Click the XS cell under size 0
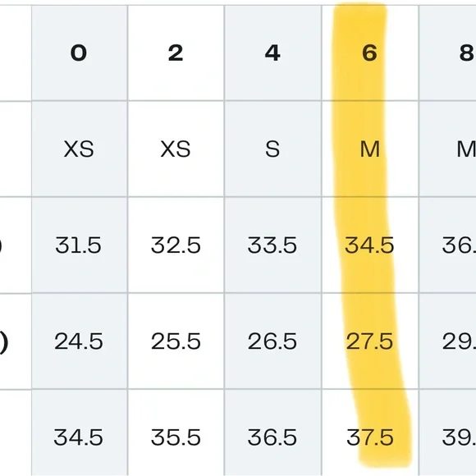The image size is (476, 476). (x=80, y=149)
